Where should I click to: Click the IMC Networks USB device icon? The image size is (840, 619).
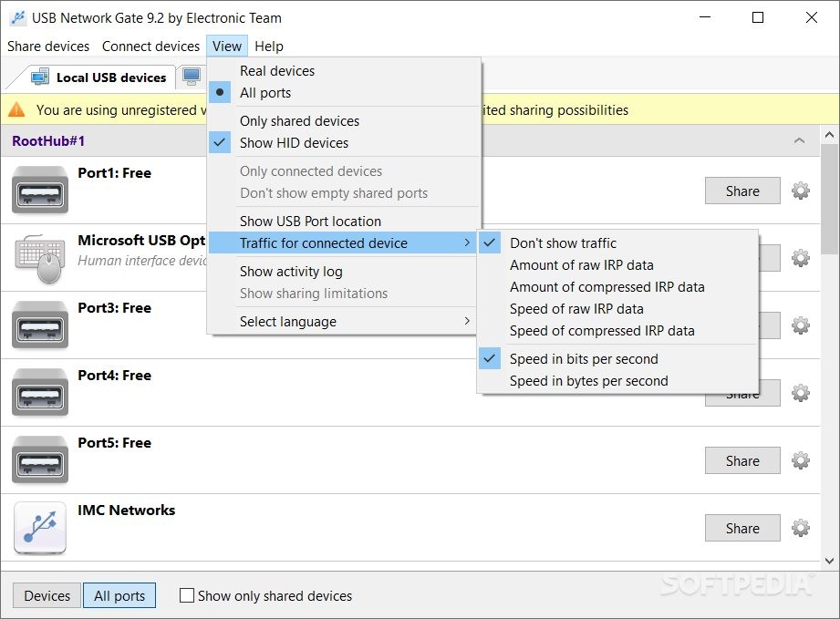(x=40, y=528)
